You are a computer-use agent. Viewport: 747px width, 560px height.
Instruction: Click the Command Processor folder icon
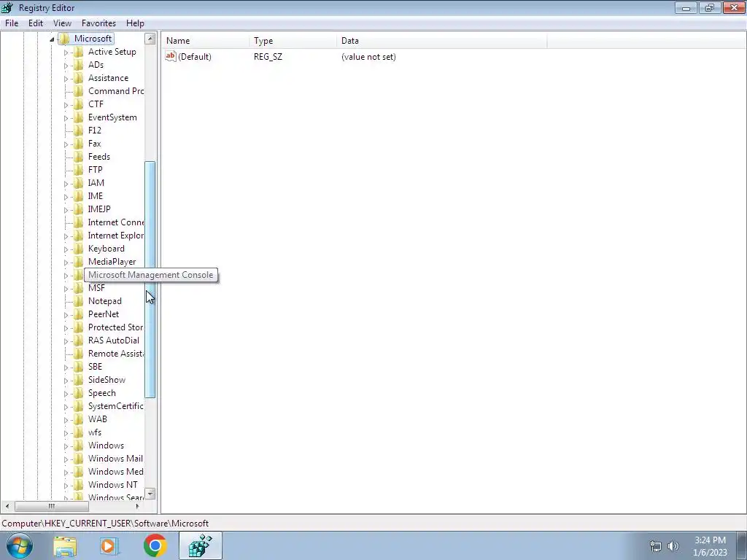[x=79, y=91]
